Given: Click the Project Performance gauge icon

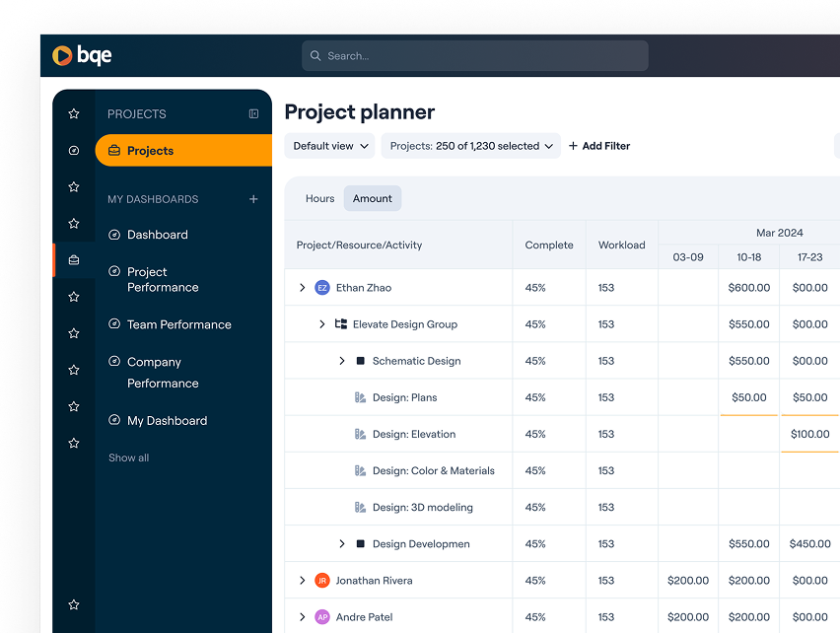Looking at the screenshot, I should tap(114, 271).
